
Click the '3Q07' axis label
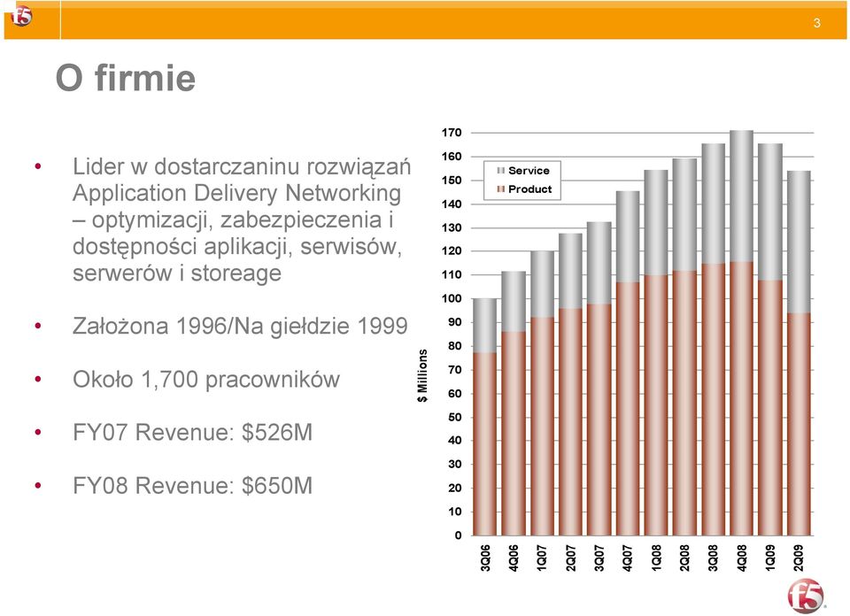[x=599, y=558]
